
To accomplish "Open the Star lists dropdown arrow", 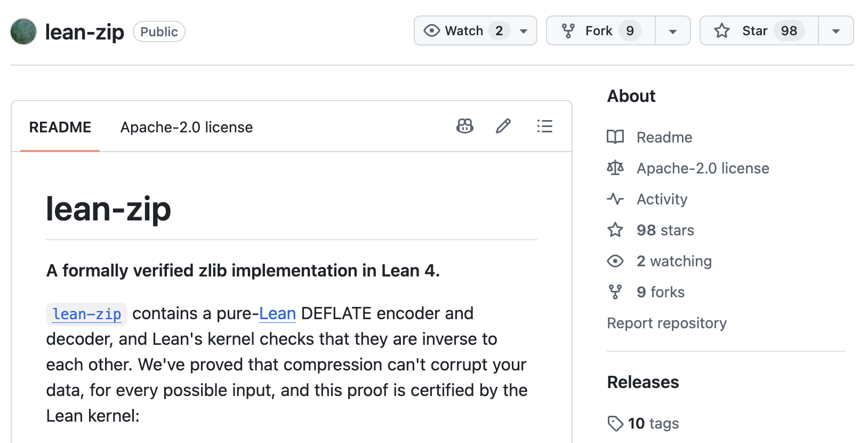I will click(836, 31).
